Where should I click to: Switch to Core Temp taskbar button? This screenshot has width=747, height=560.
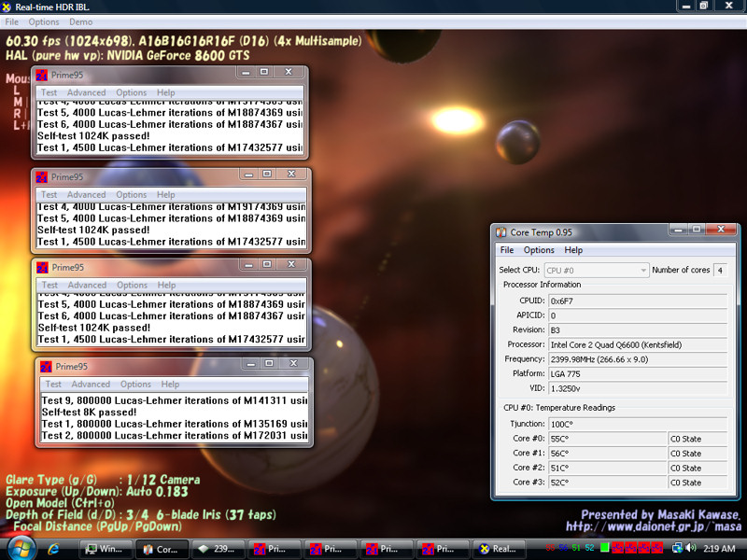pos(162,549)
